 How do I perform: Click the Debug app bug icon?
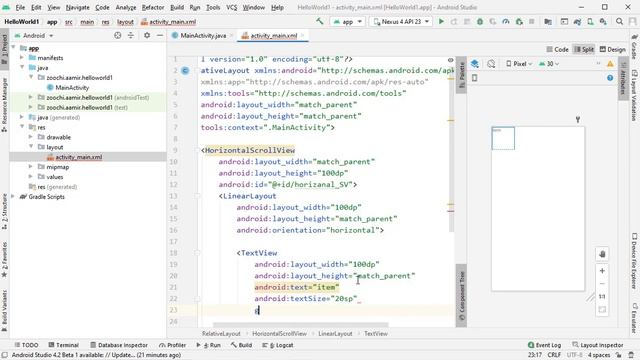pyautogui.click(x=480, y=21)
